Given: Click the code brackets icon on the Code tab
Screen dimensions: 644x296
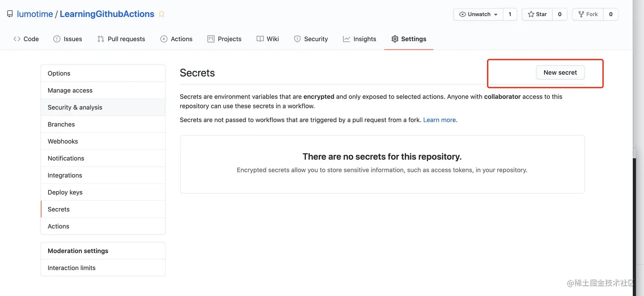Looking at the screenshot, I should (16, 39).
